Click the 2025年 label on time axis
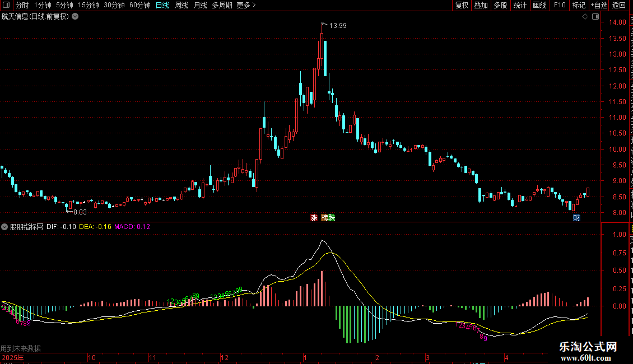The height and width of the screenshot is (364, 633). tap(12, 357)
